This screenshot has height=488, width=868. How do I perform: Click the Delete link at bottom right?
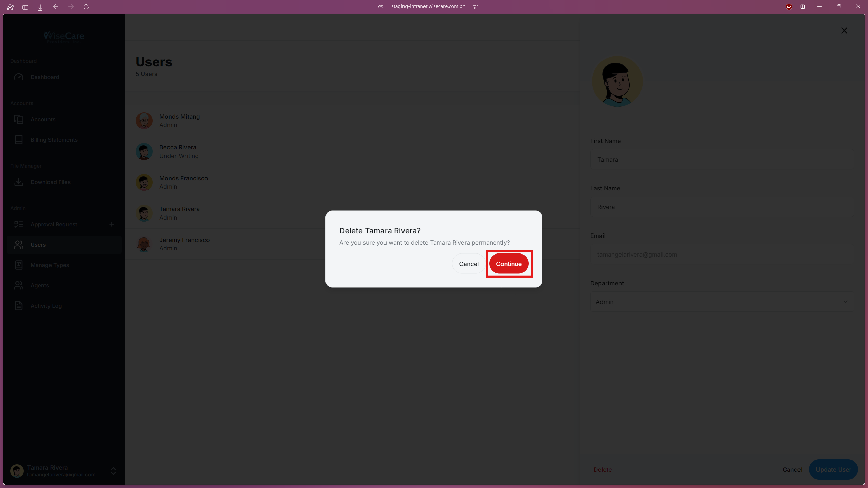[602, 469]
